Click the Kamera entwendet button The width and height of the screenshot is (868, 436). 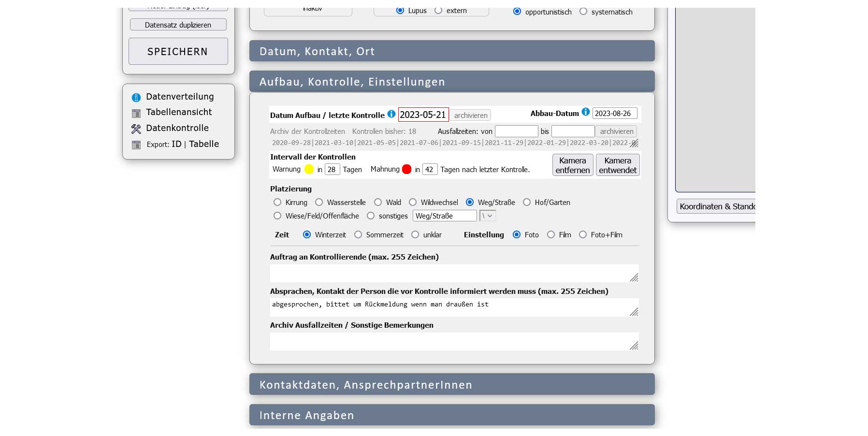point(617,165)
